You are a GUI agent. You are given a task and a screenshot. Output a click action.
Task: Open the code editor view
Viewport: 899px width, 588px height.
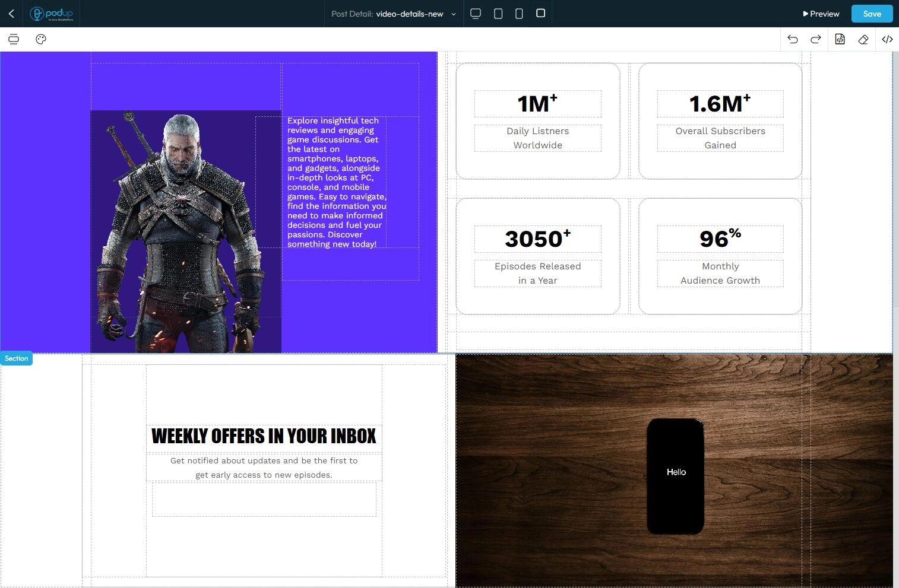click(x=887, y=39)
